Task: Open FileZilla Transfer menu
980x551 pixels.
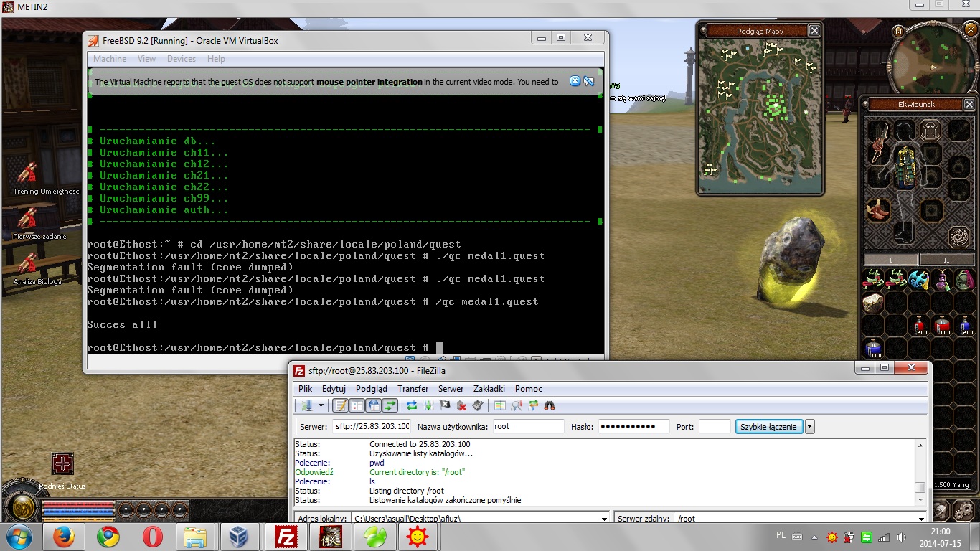Action: click(413, 389)
